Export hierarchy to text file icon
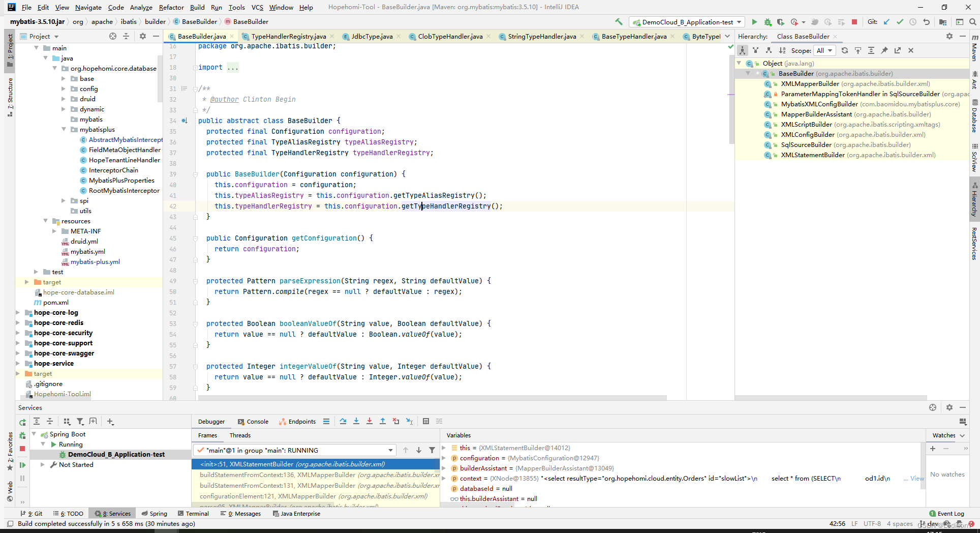Viewport: 980px width, 533px height. click(898, 50)
